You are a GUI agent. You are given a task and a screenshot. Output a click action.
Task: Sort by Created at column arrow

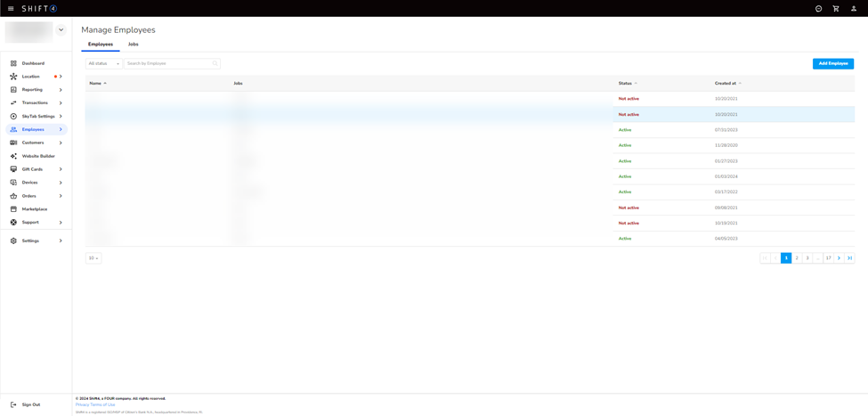click(740, 83)
